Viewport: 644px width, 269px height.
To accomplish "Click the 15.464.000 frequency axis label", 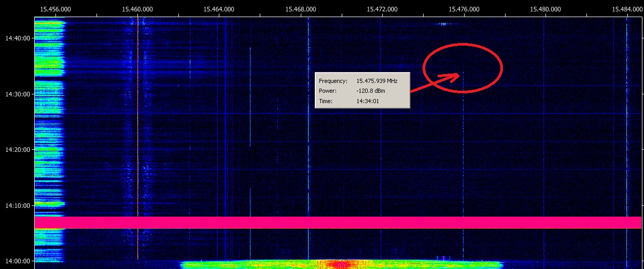I will 219,9.
